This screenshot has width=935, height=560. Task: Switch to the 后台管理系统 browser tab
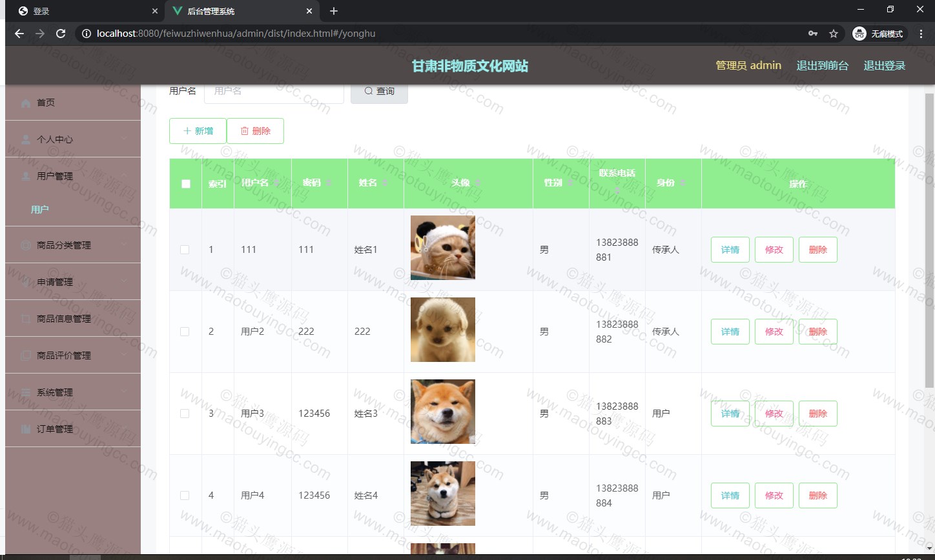click(241, 11)
